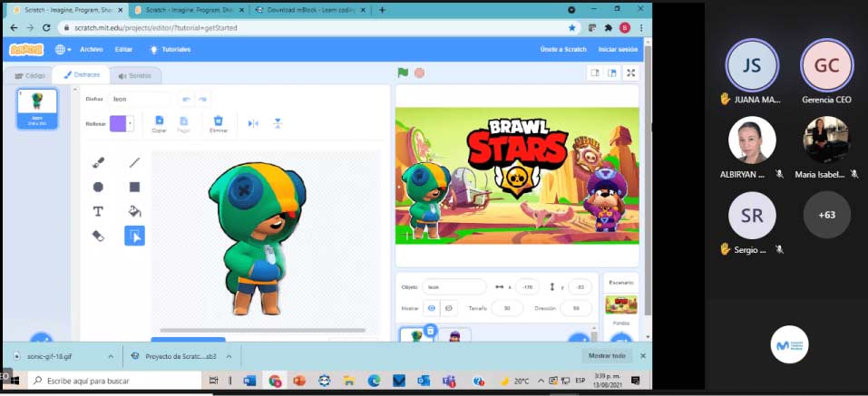The image size is (868, 396).
Task: Reload the browser page
Action: coord(46,28)
